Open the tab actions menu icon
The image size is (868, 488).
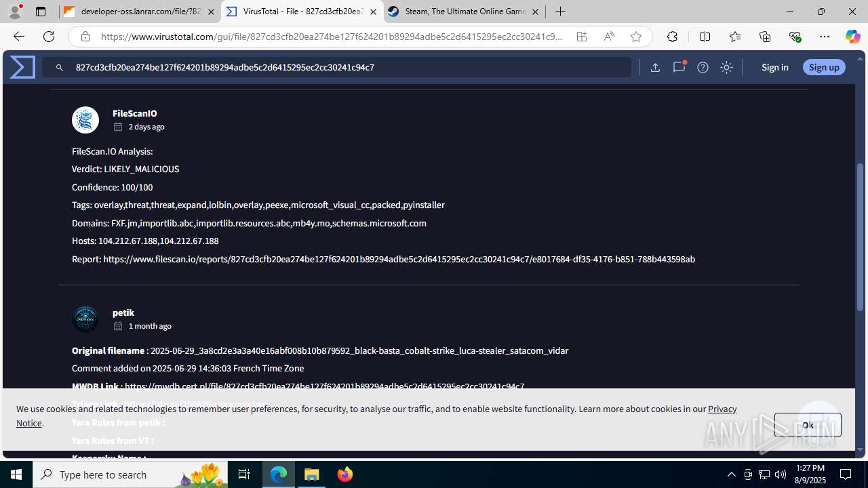(41, 12)
